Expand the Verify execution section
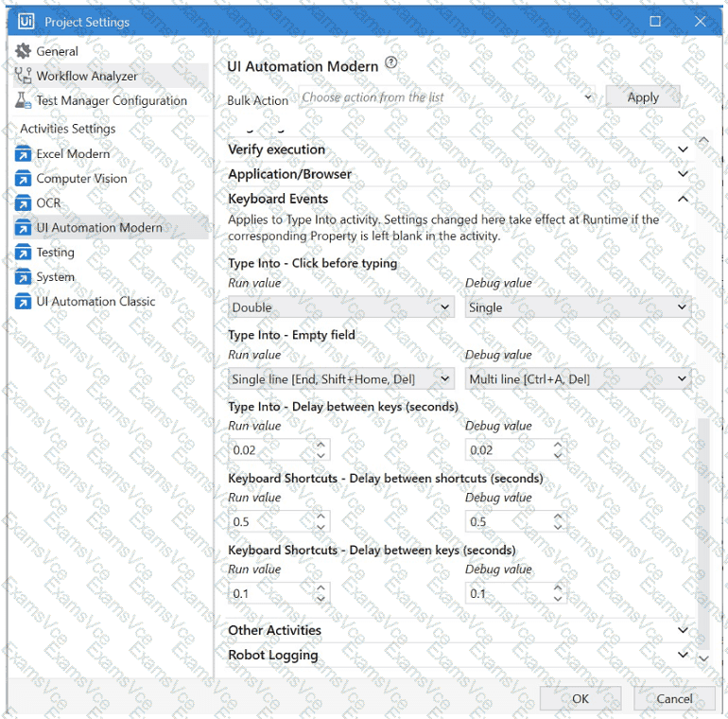Viewport: 728px width, 719px height. click(461, 149)
